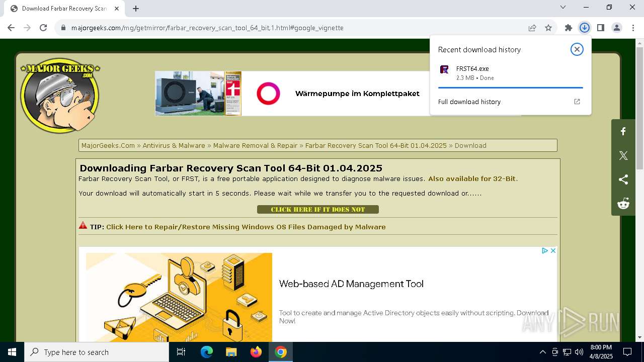Open a new browser tab
The width and height of the screenshot is (644, 362).
[136, 9]
